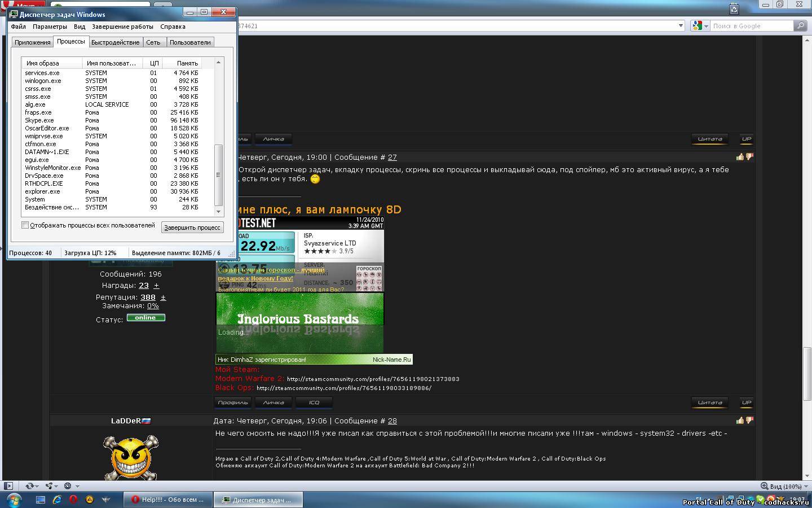Open the closed tabs trash icon
This screenshot has height=508, width=812.
[734, 8]
